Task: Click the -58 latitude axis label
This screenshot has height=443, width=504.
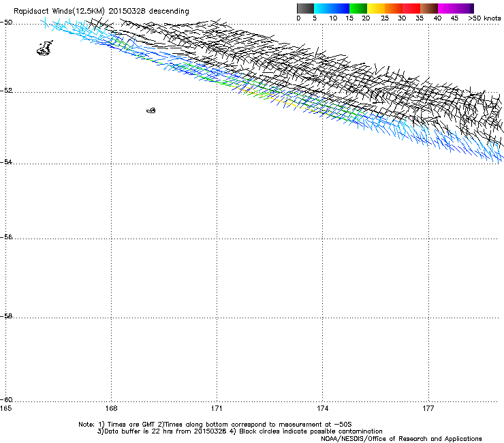Action: coord(6,316)
